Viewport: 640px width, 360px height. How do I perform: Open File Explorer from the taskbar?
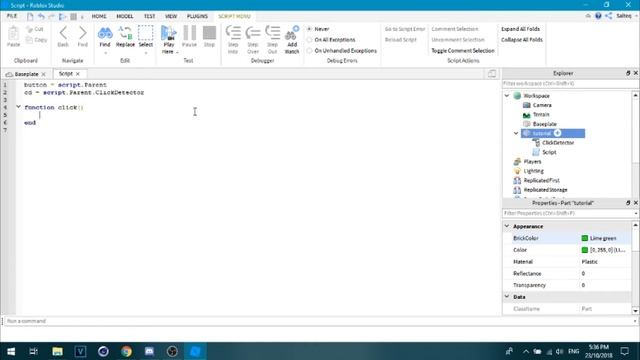57,351
